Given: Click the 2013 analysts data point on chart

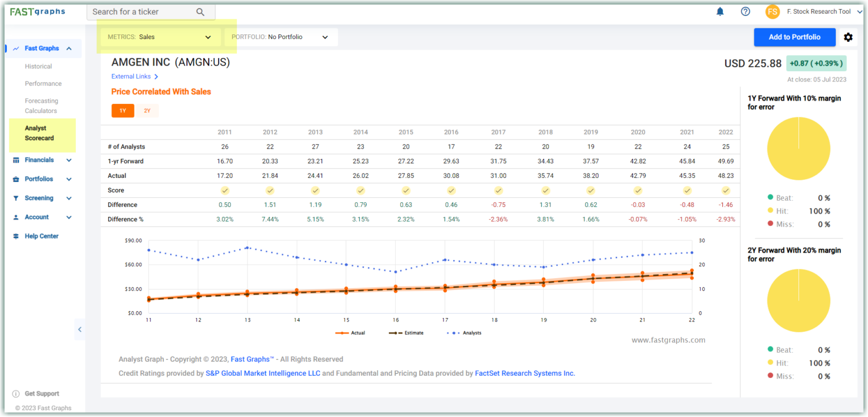Looking at the screenshot, I should pos(248,247).
